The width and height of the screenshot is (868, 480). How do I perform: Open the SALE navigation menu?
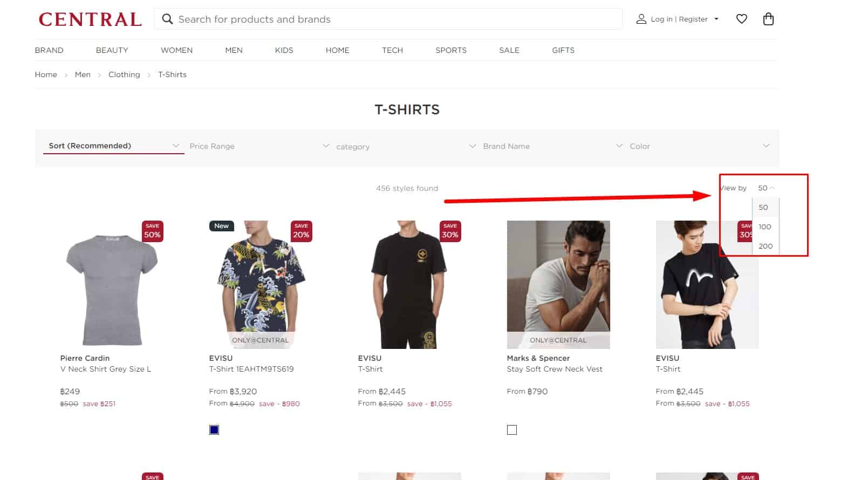(x=509, y=50)
